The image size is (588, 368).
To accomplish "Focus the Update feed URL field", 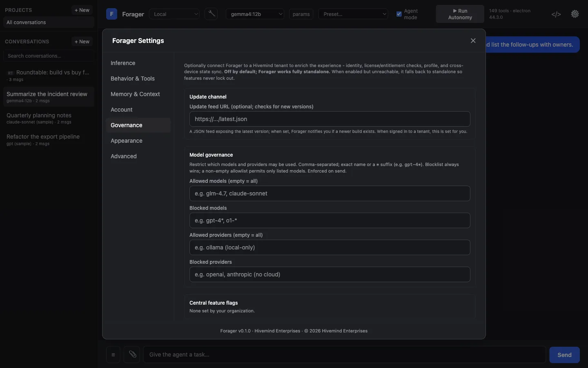I will (330, 119).
